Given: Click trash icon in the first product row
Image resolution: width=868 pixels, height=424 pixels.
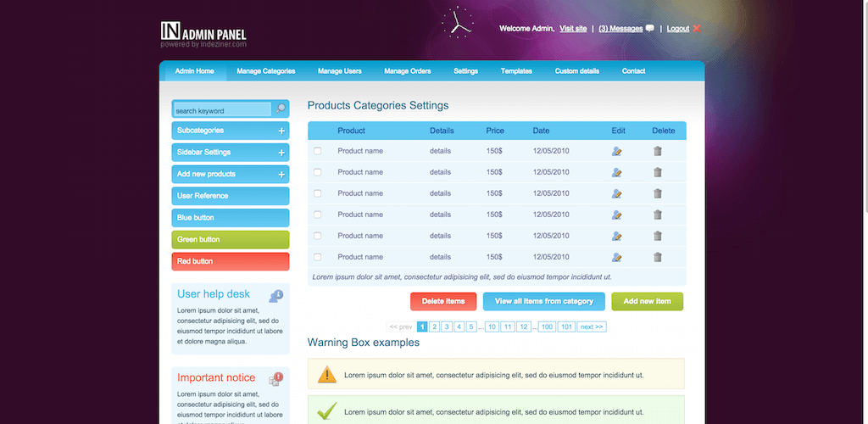Looking at the screenshot, I should pos(658,151).
